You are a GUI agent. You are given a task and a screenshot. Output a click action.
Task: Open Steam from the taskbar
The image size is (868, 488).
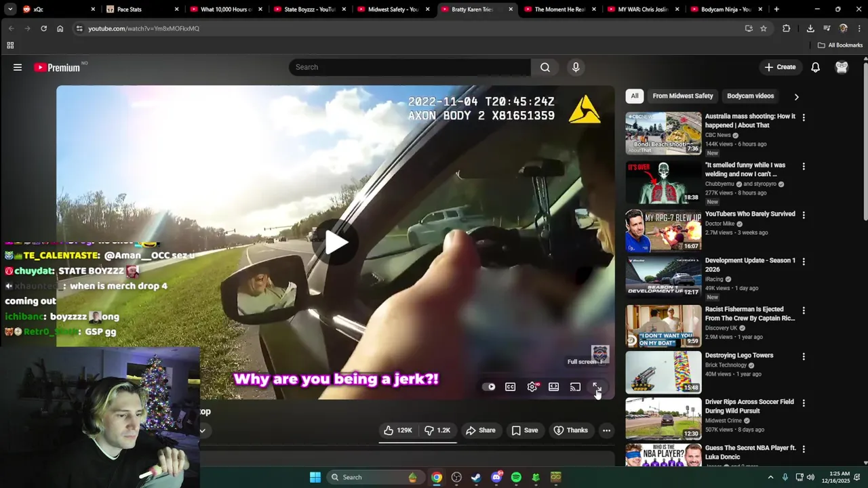click(x=476, y=477)
